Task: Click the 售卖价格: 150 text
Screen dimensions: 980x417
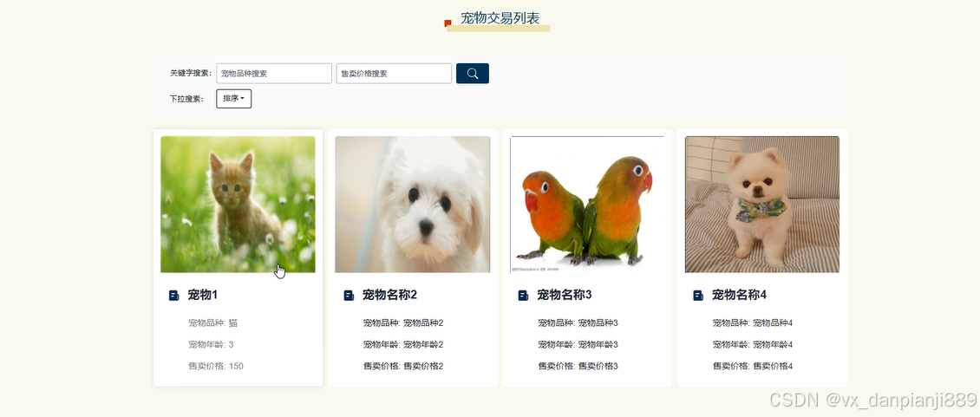Action: click(x=216, y=367)
